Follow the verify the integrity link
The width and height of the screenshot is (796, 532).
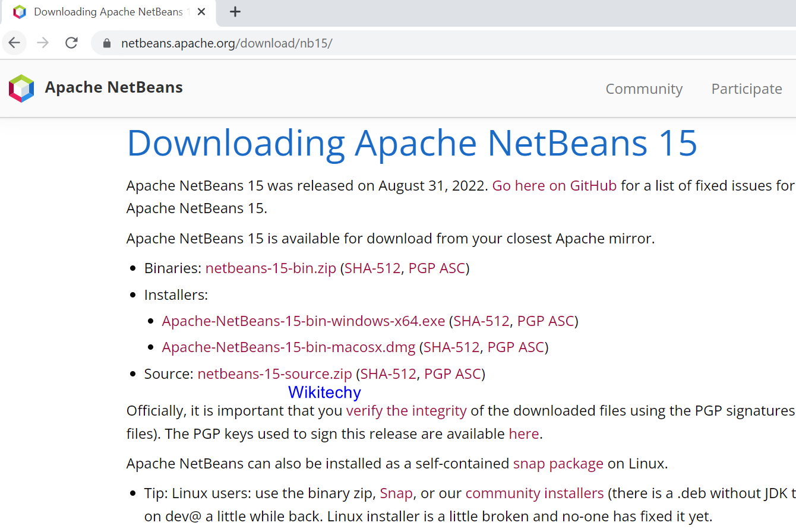coord(406,411)
